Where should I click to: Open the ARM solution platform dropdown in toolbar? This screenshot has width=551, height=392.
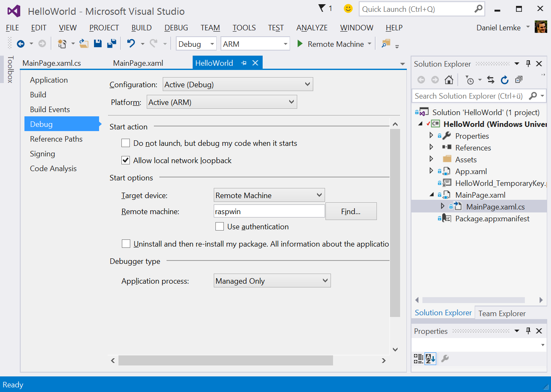click(x=255, y=44)
